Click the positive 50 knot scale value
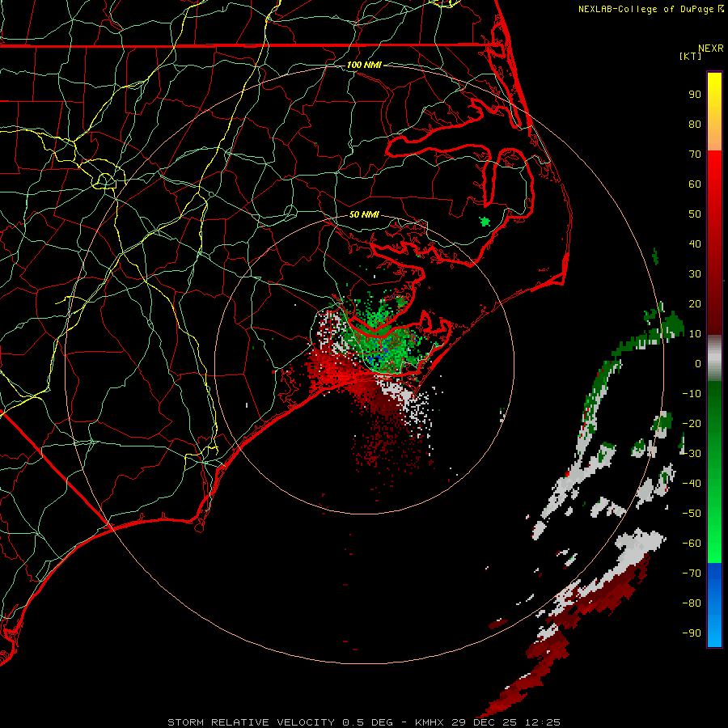The image size is (728, 728). (695, 214)
